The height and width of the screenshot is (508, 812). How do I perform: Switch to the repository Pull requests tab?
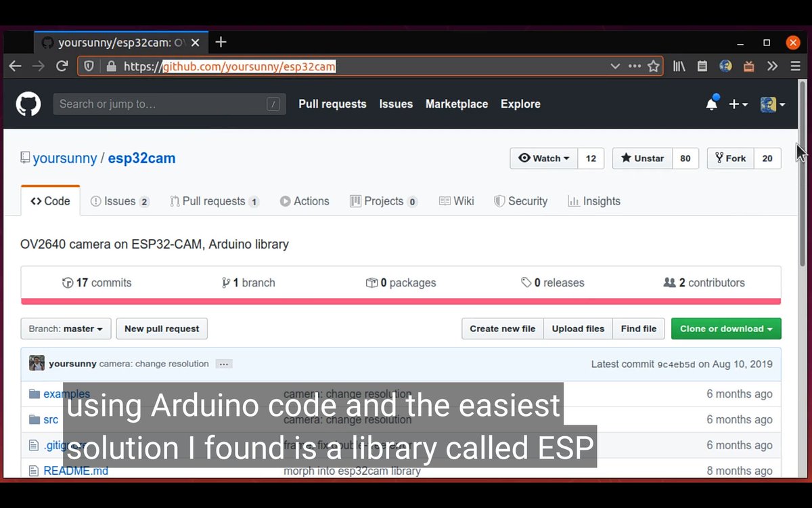pyautogui.click(x=215, y=201)
